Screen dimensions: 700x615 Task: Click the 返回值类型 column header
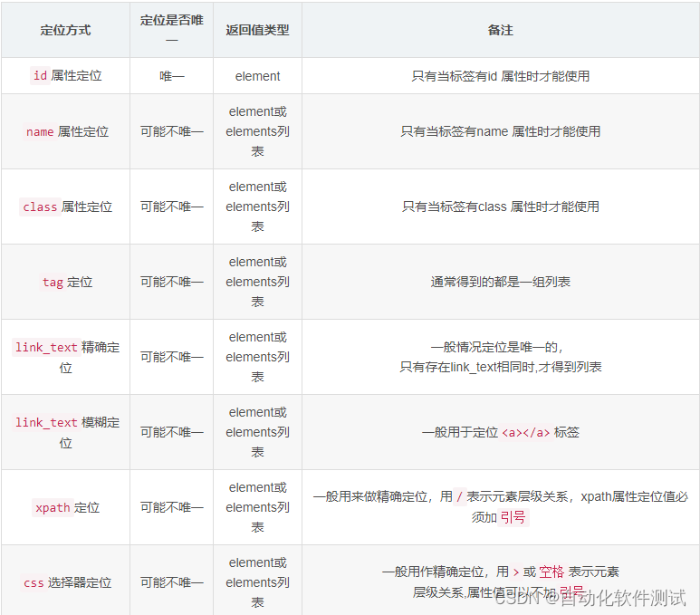pos(257,30)
